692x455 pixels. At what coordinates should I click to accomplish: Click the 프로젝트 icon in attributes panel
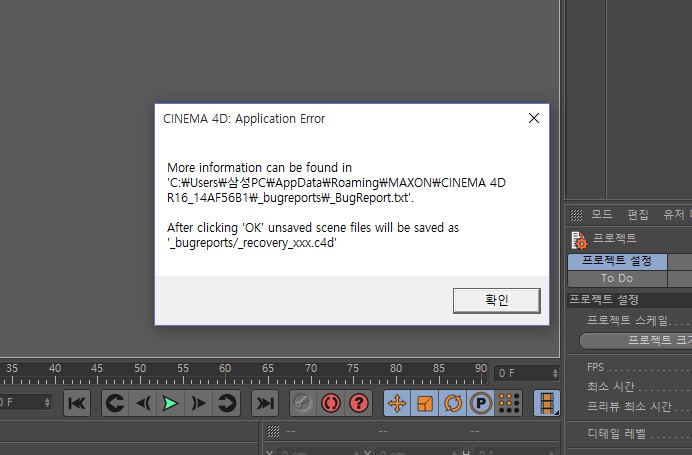(x=579, y=240)
